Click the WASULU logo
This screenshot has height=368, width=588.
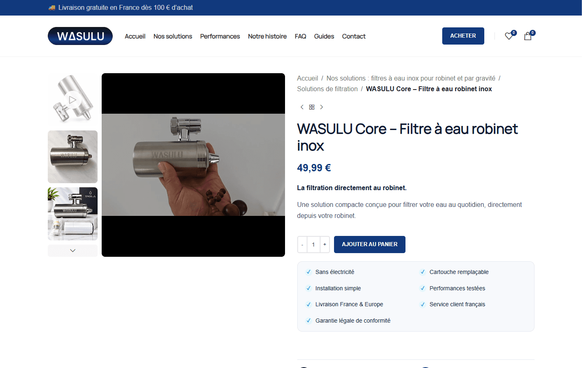click(x=80, y=36)
